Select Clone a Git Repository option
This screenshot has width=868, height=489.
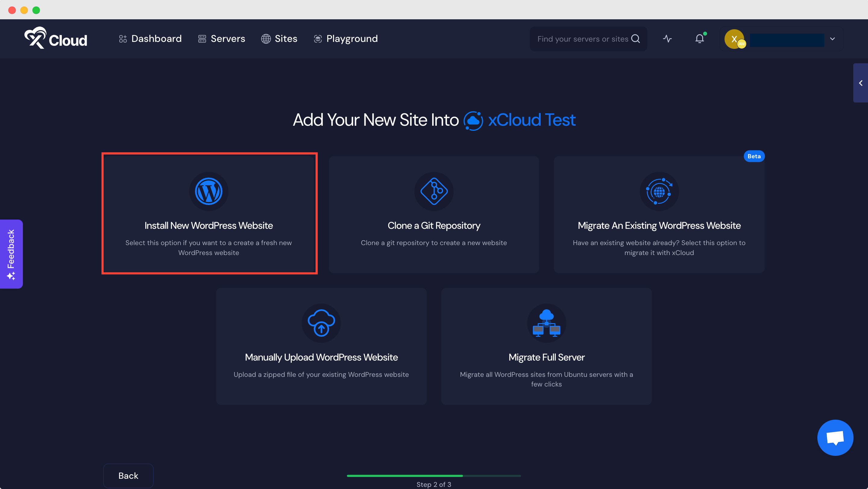pos(434,213)
